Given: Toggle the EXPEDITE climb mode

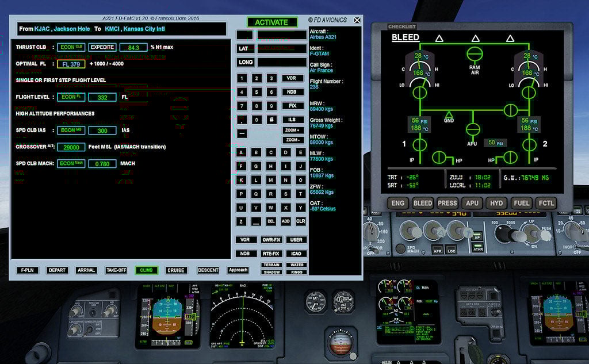Looking at the screenshot, I should click(x=102, y=47).
